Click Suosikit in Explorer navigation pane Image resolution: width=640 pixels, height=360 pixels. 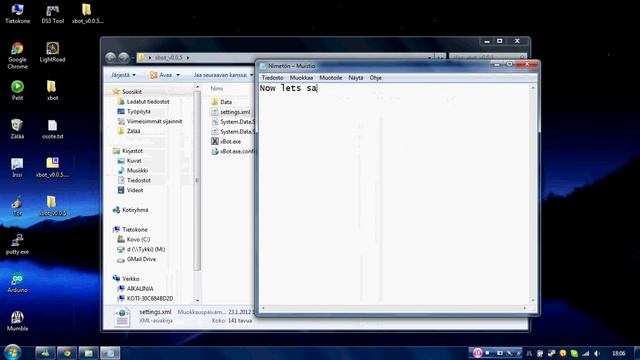coord(127,92)
